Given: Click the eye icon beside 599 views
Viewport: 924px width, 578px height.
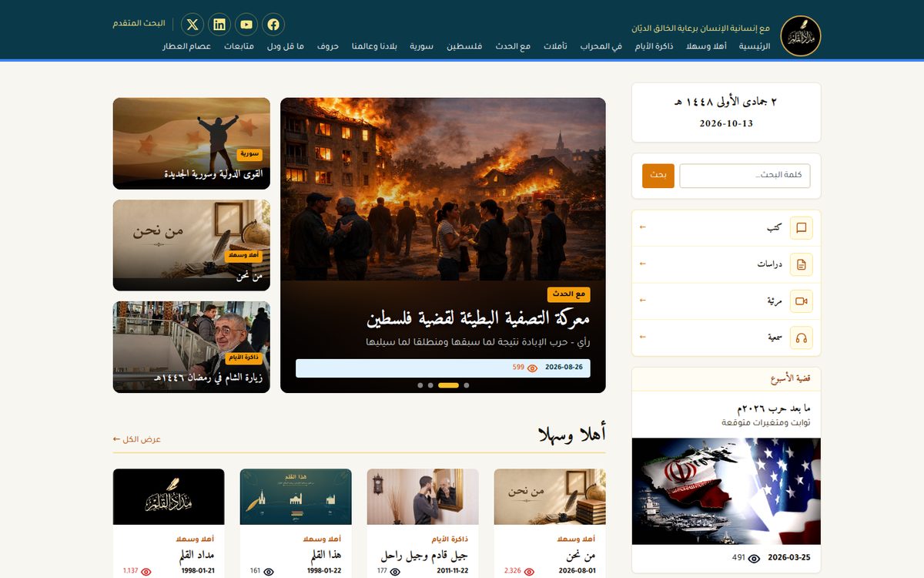Looking at the screenshot, I should click(x=532, y=368).
